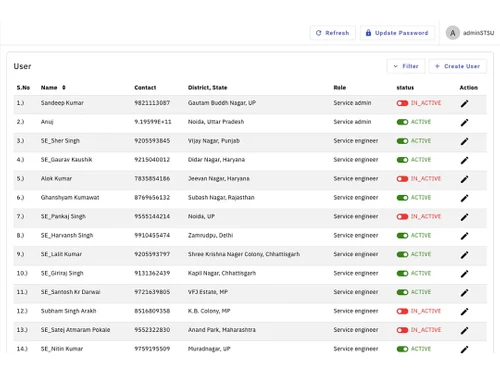Click Create User button
This screenshot has height=375, width=500.
pos(458,66)
